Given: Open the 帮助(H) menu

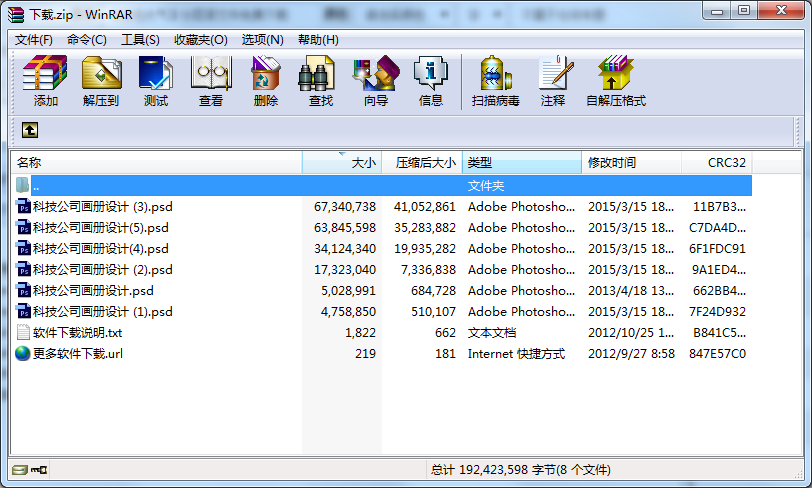Looking at the screenshot, I should pyautogui.click(x=318, y=40).
